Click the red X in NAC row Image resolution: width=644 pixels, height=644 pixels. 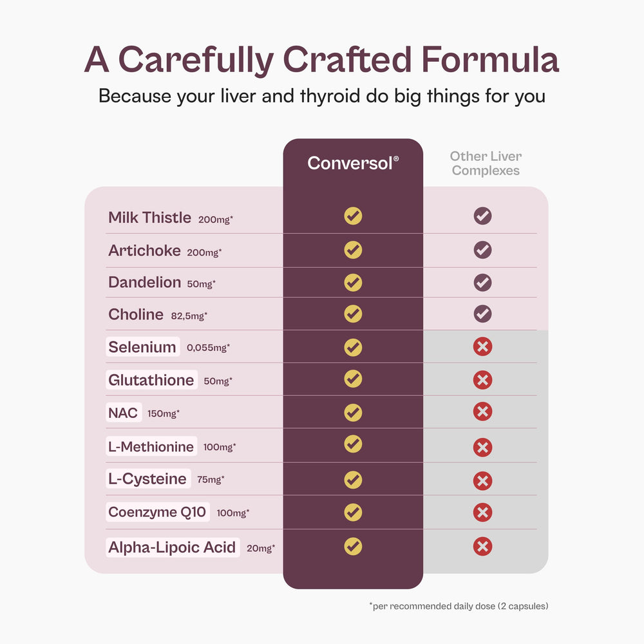482,411
